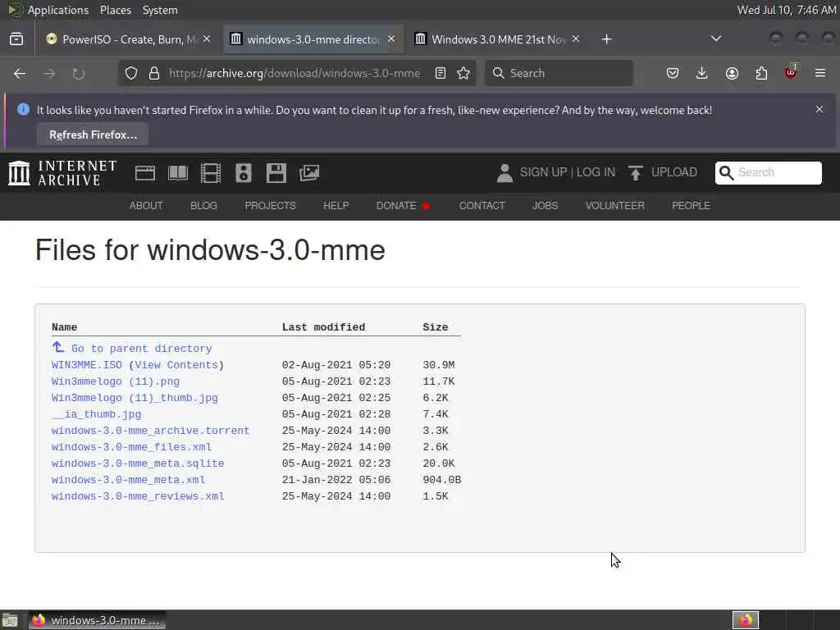
Task: Expand the list all tabs chevron
Action: coord(715,39)
